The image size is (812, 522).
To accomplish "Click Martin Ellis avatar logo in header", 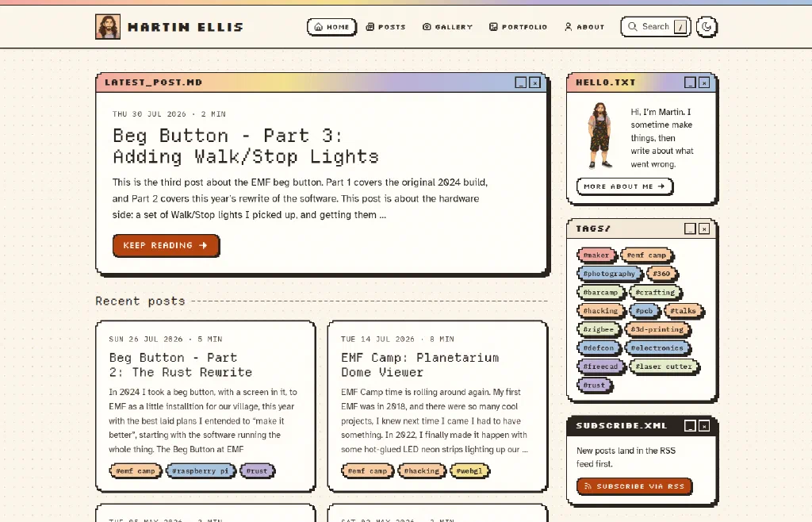I will pyautogui.click(x=108, y=27).
